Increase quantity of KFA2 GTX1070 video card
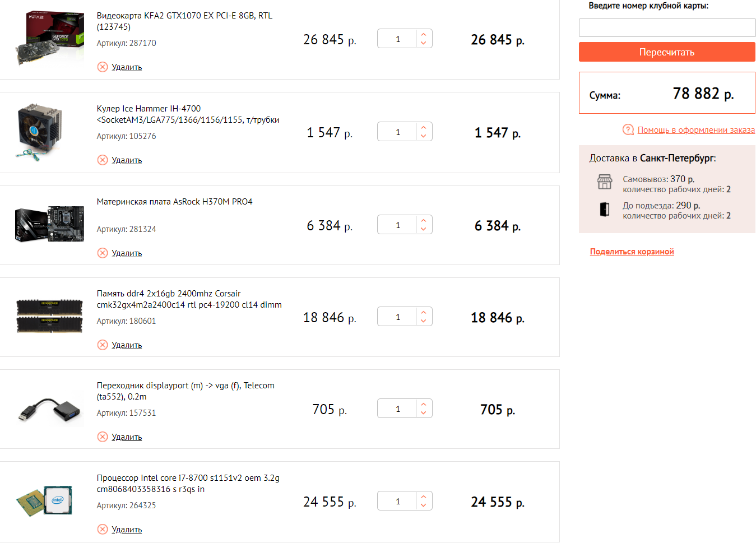 tap(424, 35)
